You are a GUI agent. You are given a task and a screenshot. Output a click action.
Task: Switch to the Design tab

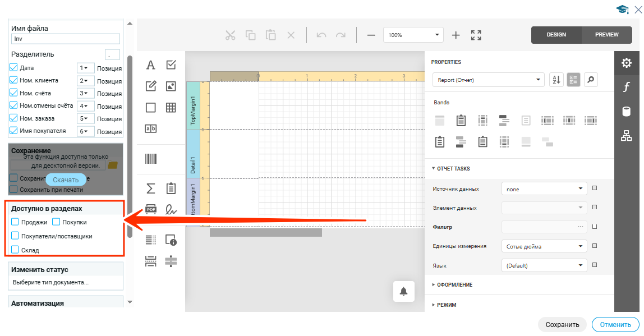(556, 35)
